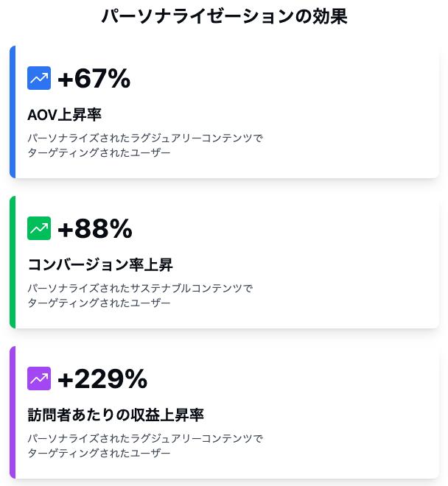Click the サステナブルコンテンツ description line
The height and width of the screenshot is (486, 448).
coord(140,288)
